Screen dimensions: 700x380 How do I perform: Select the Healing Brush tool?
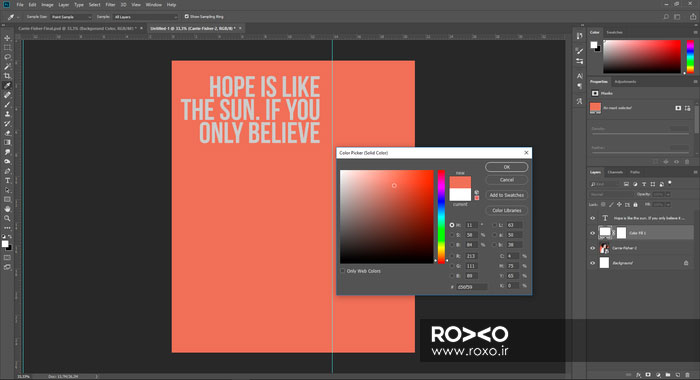tap(7, 95)
